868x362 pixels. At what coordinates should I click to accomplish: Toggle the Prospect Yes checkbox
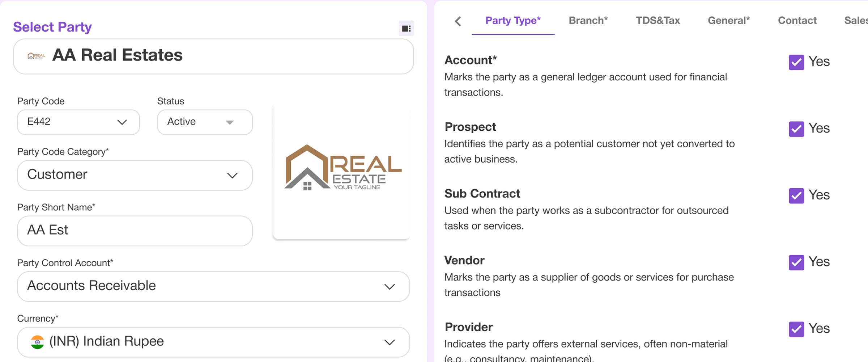pos(796,129)
